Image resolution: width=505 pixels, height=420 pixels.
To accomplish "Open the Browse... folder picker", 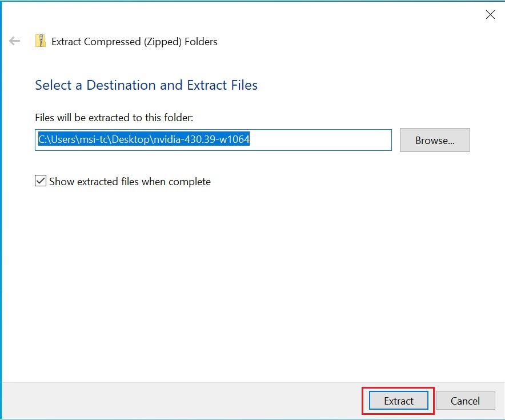I will tap(435, 140).
